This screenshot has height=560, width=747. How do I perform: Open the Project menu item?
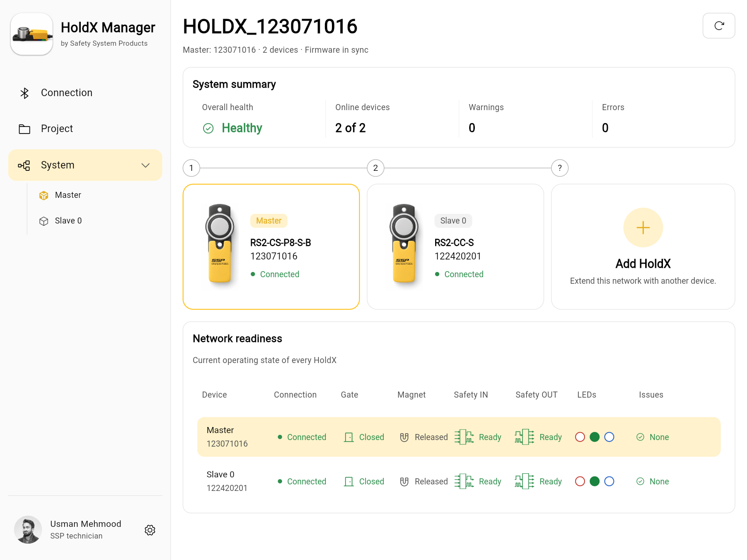pos(85,129)
